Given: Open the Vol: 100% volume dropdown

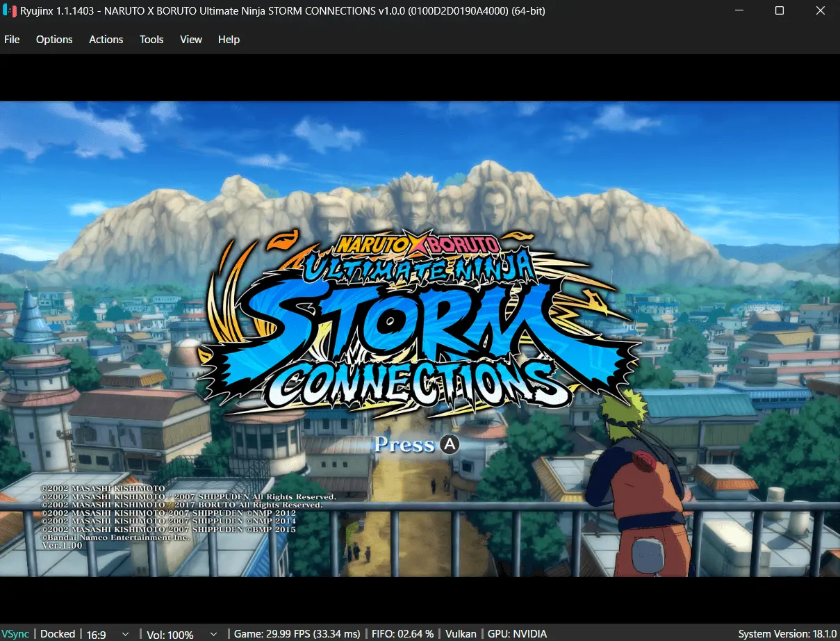Looking at the screenshot, I should pos(182,634).
